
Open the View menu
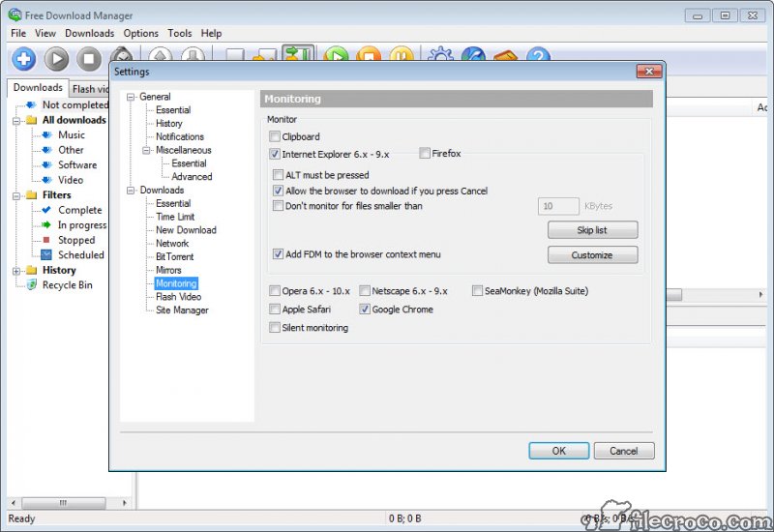tap(45, 33)
